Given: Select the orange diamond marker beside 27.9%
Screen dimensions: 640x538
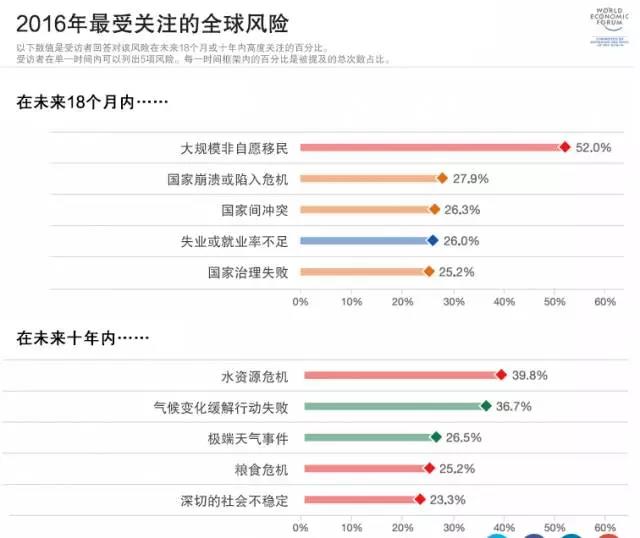Looking at the screenshot, I should click(x=442, y=178).
